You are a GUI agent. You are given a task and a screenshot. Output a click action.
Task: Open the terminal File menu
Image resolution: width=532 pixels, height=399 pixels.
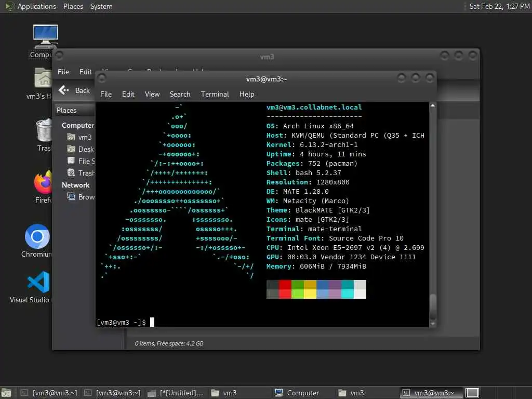click(x=106, y=94)
